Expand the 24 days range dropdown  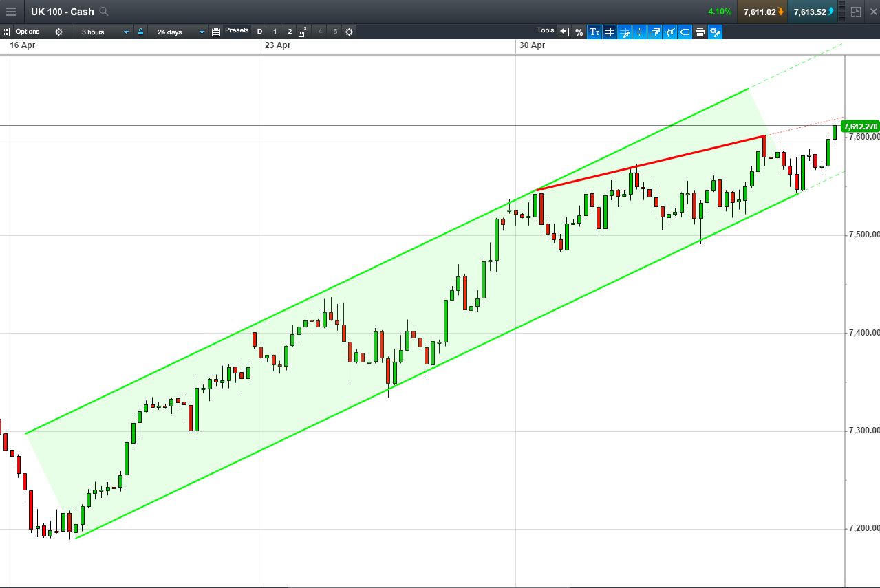[178, 32]
